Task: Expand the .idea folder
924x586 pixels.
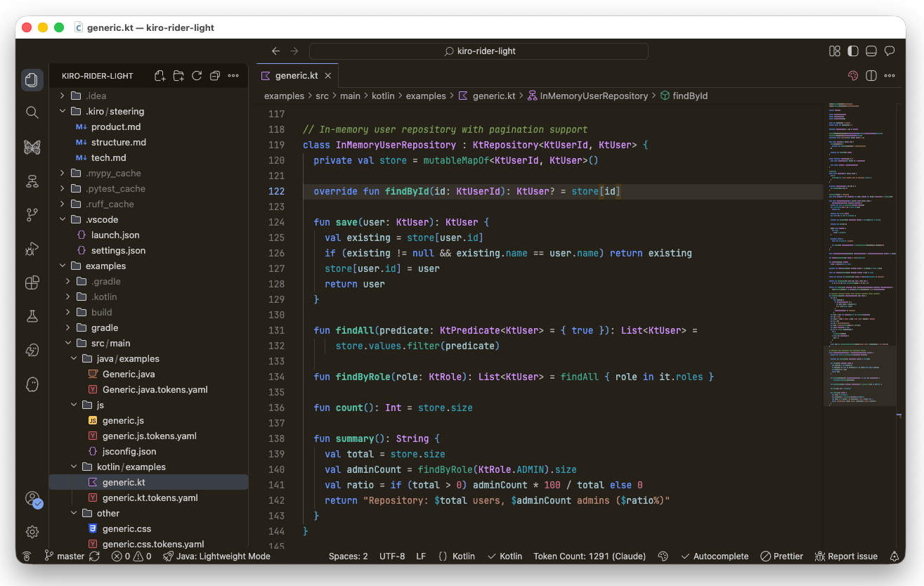Action: [148, 96]
